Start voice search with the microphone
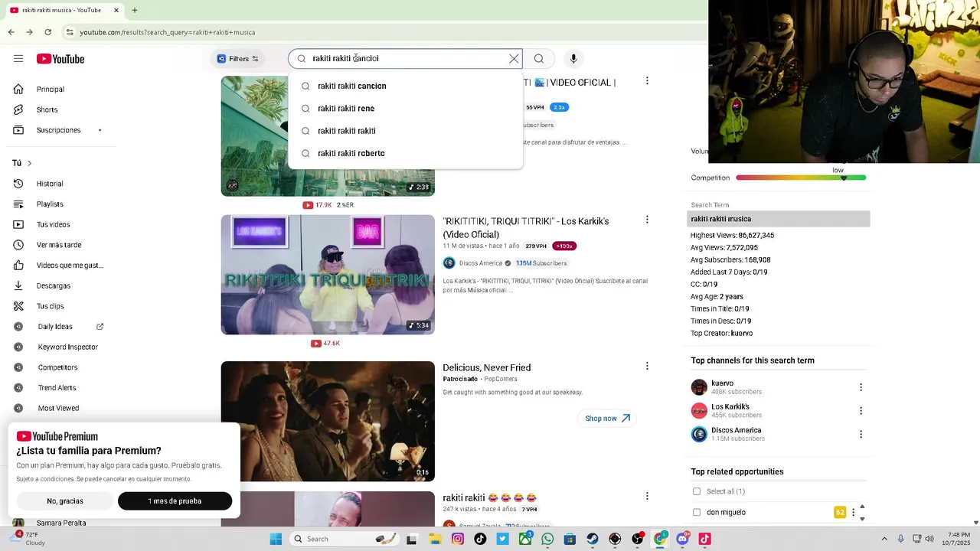This screenshot has width=980, height=551. pyautogui.click(x=573, y=59)
